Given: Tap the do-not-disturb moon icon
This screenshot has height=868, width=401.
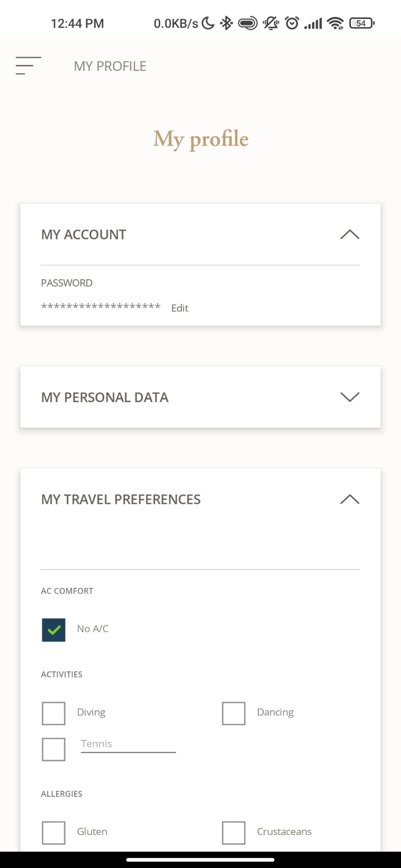Looking at the screenshot, I should (208, 23).
